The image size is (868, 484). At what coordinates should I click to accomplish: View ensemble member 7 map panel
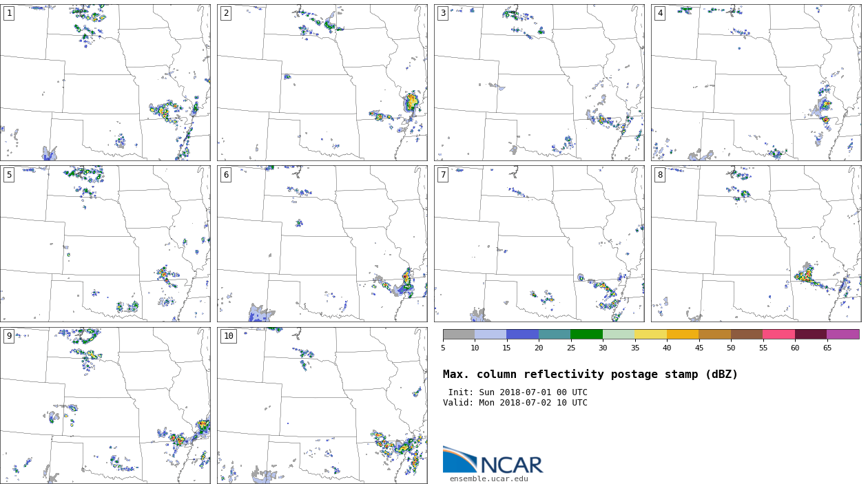click(x=539, y=244)
